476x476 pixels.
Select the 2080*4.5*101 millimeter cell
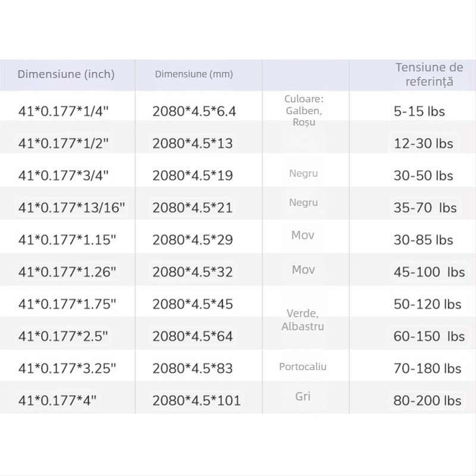pos(196,400)
